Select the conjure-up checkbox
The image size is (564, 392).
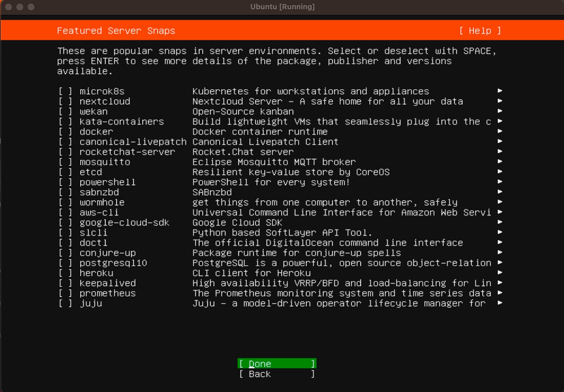click(x=65, y=253)
